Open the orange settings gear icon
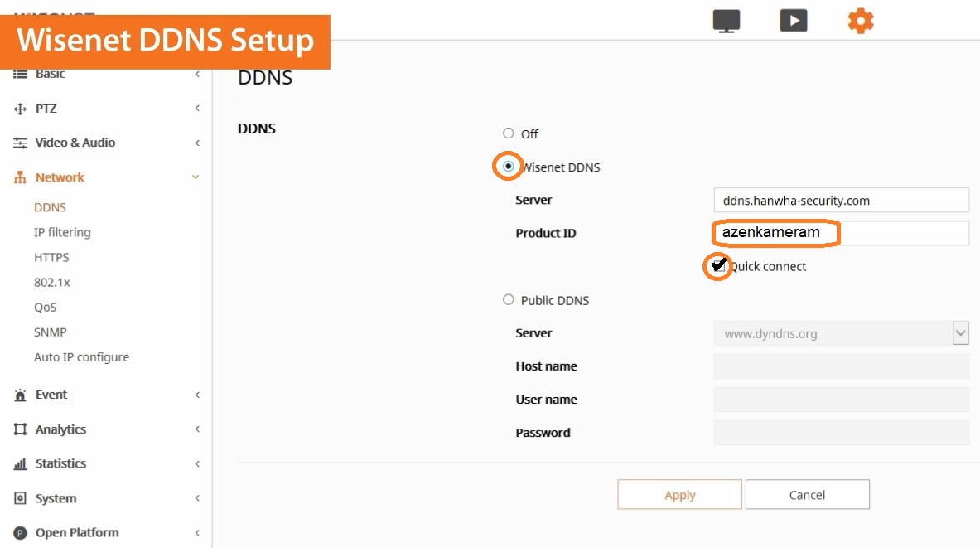980x548 pixels. [861, 21]
